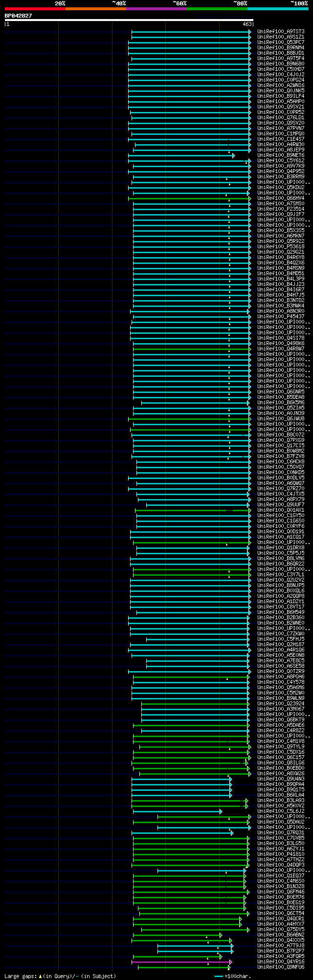Open hit UniRef100_Q53PC7

281,43
